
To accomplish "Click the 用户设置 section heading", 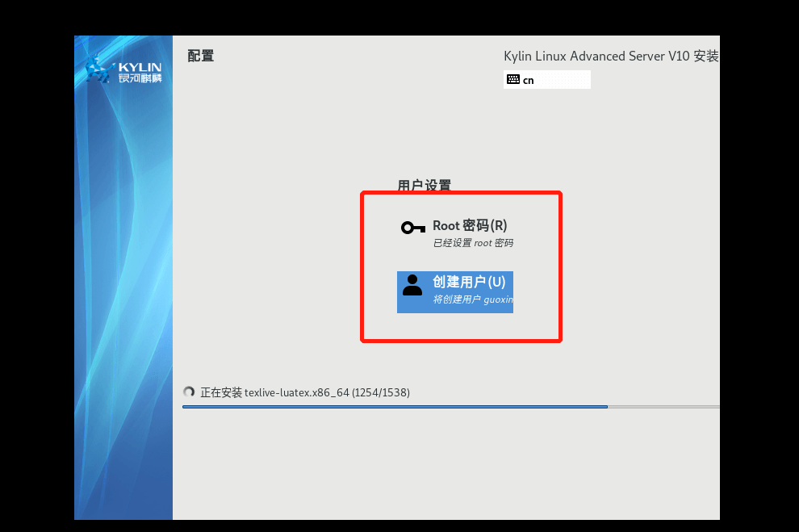I will click(x=424, y=185).
